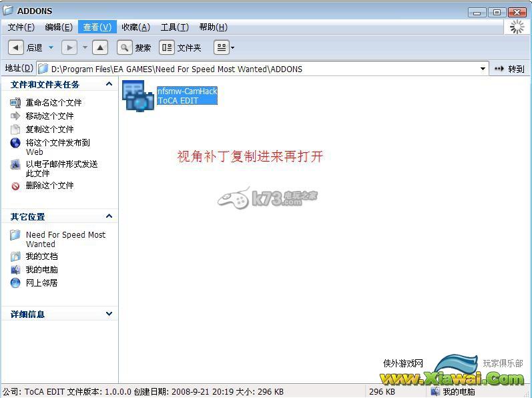Click the 我的电脑 computer icon in sidebar
Screen dimensions: 532x398
[x=15, y=270]
